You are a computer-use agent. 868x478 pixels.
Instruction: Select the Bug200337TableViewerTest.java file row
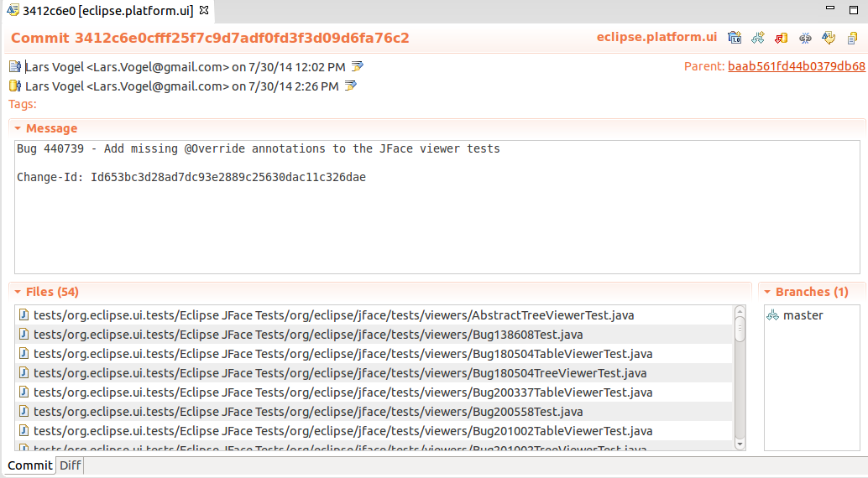tap(374, 392)
